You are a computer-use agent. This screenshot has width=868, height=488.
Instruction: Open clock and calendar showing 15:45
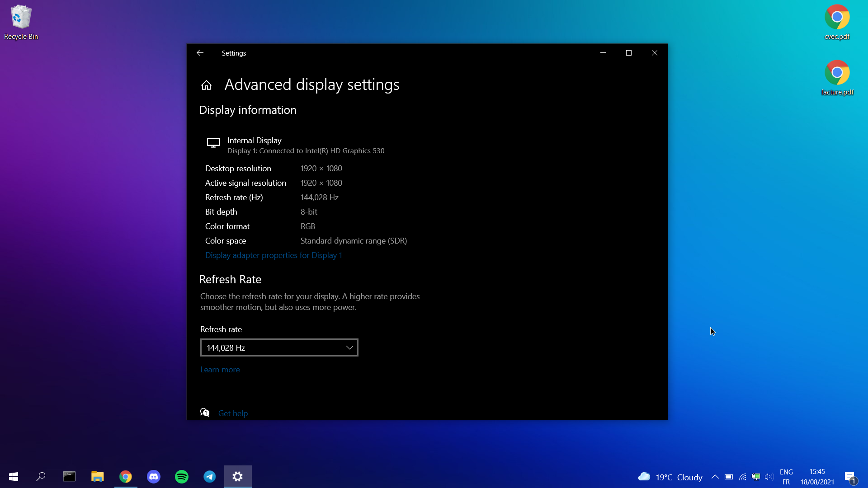pyautogui.click(x=817, y=477)
